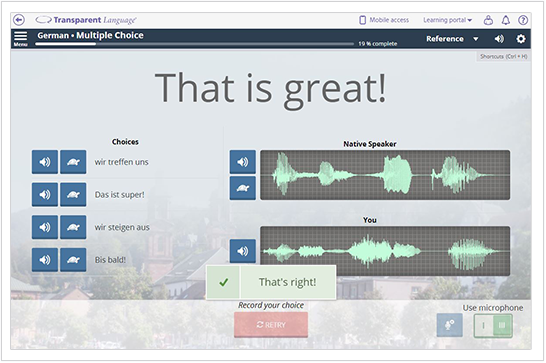Play Native Speaker recording slowly
546x363 pixels.
coord(243,188)
